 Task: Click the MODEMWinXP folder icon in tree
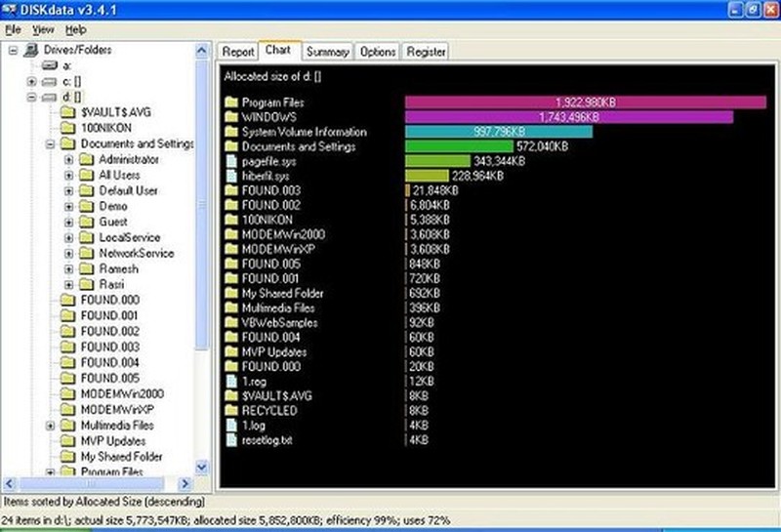tap(67, 409)
